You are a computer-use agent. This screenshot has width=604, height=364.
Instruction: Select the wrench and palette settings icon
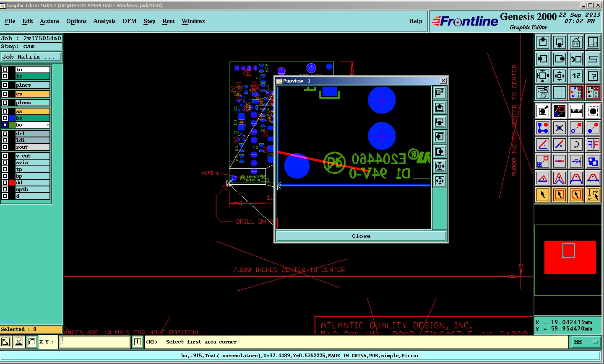(543, 93)
